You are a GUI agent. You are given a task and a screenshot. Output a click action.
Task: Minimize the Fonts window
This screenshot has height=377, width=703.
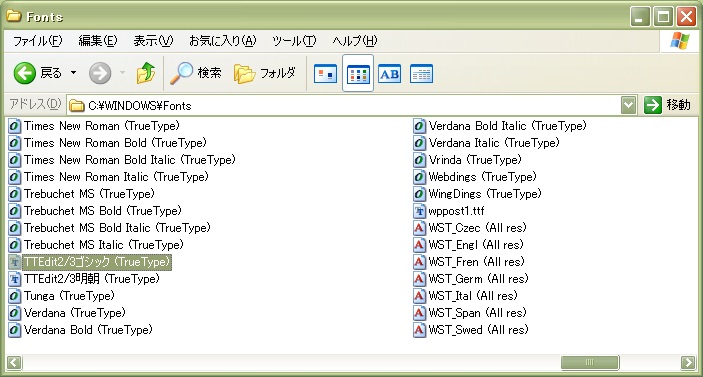coord(640,17)
